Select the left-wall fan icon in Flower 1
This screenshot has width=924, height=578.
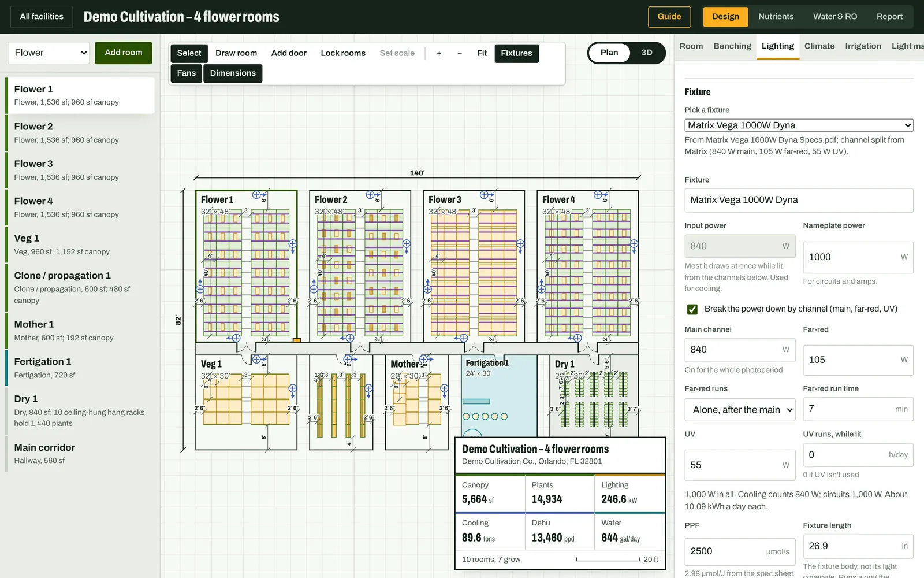pyautogui.click(x=200, y=289)
